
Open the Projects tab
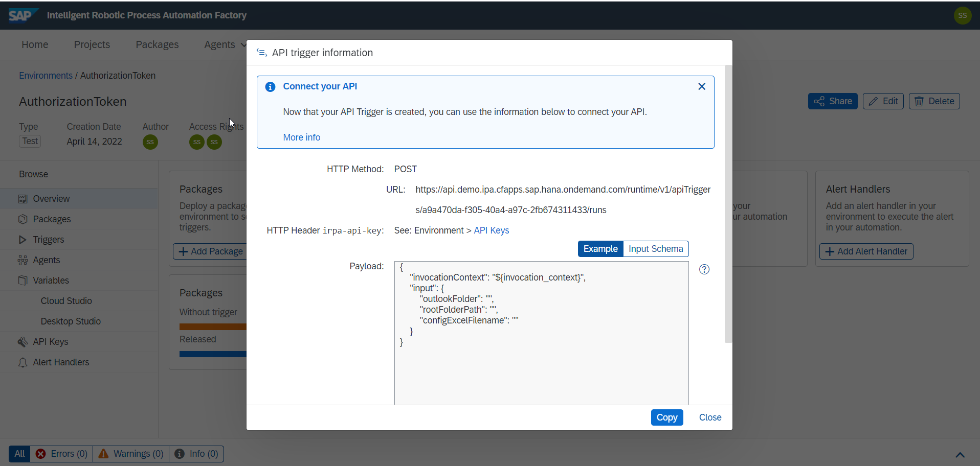[92, 44]
